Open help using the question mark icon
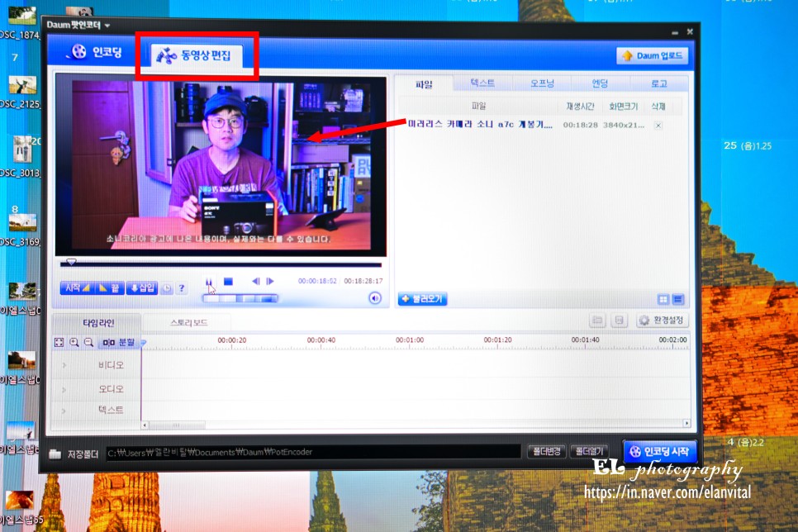This screenshot has height=532, width=798. tap(180, 288)
